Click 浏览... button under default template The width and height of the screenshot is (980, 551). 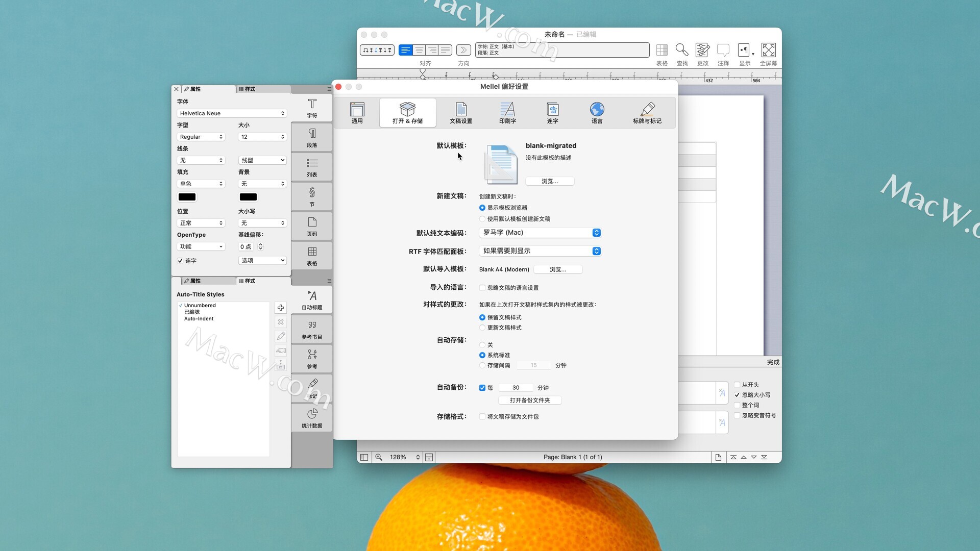click(550, 181)
